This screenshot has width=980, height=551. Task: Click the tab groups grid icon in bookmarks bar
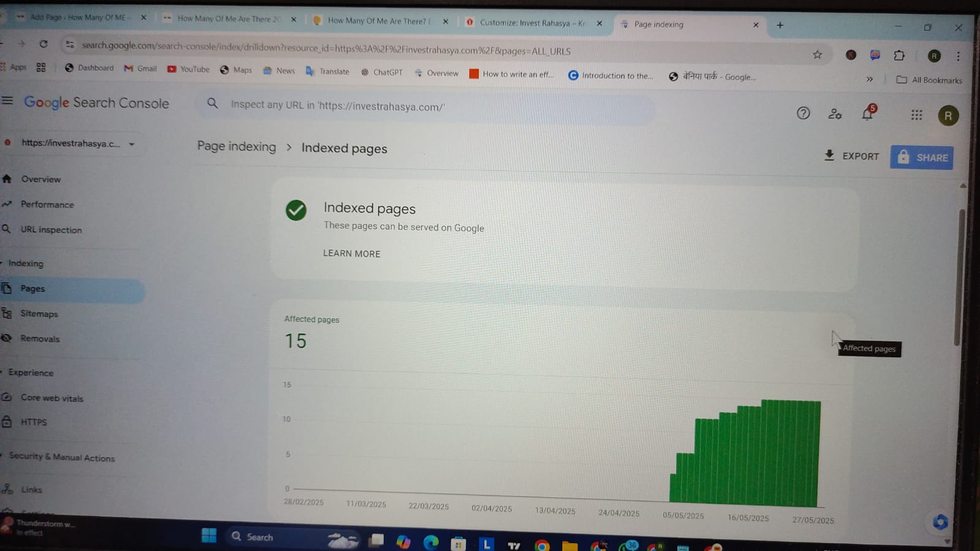41,67
